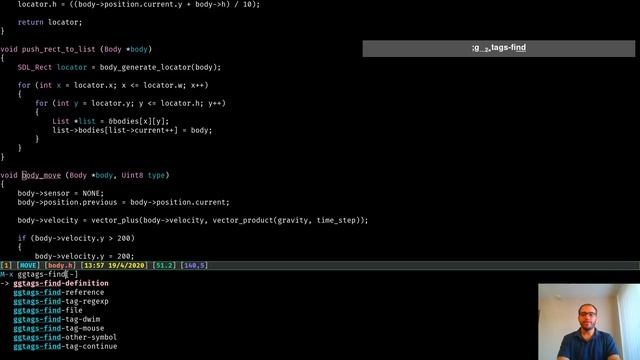Click the key-display overlay showing tags-find
This screenshot has height=360, width=640.
(499, 48)
